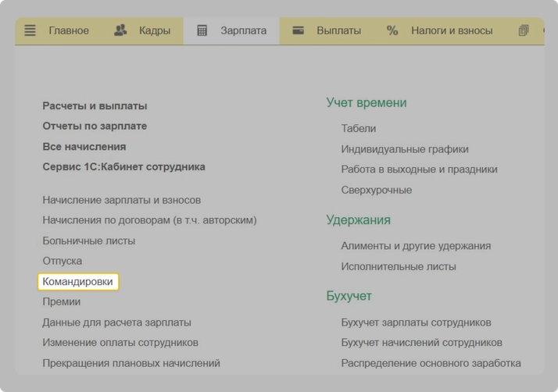Open the Сверхурочные list
The image size is (558, 392).
pos(377,190)
